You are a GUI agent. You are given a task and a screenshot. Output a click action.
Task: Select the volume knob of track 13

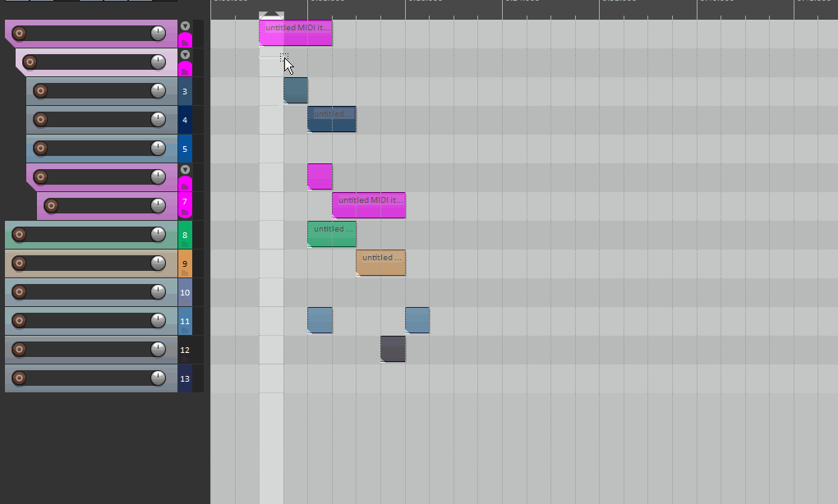point(159,378)
